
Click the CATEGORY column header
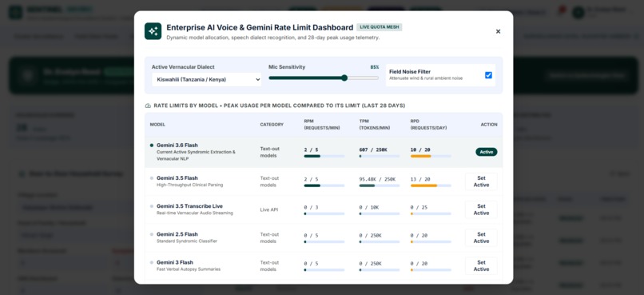[x=272, y=125]
